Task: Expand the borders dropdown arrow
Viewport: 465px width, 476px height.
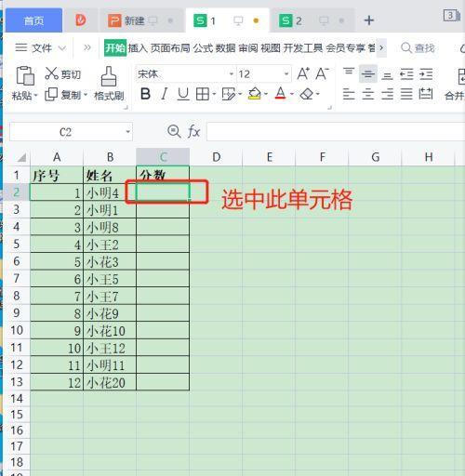Action: tap(214, 94)
